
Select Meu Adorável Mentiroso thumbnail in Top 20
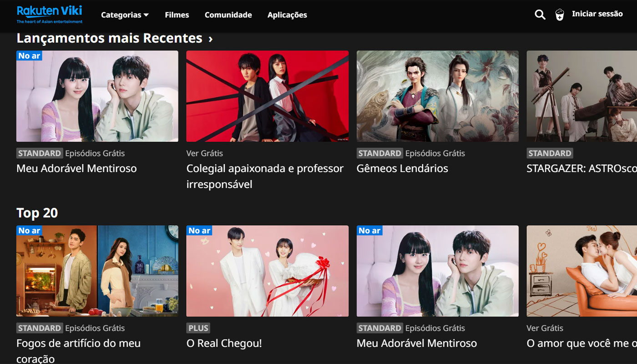(437, 271)
